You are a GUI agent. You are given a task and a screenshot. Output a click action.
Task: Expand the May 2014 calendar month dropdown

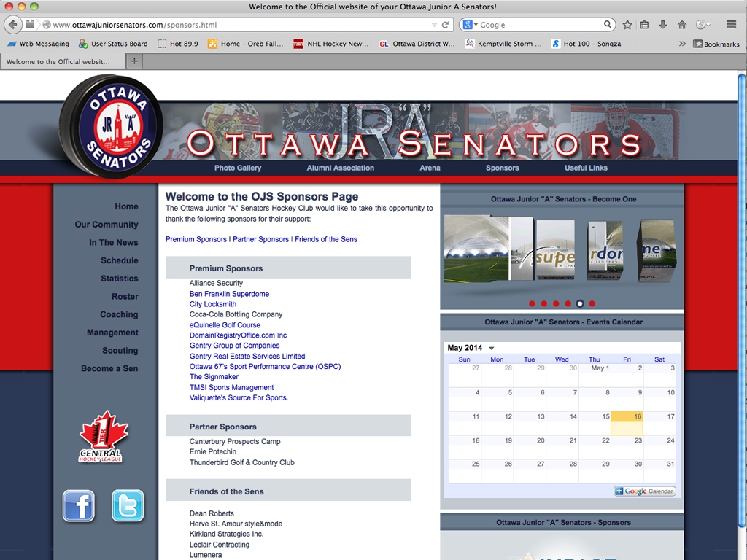point(492,349)
